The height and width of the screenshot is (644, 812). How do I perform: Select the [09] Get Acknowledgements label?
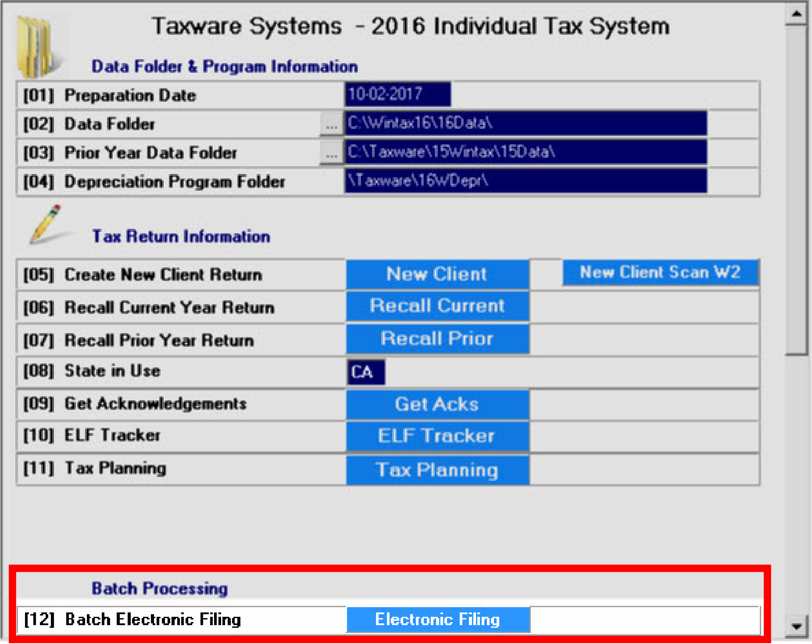tap(135, 404)
